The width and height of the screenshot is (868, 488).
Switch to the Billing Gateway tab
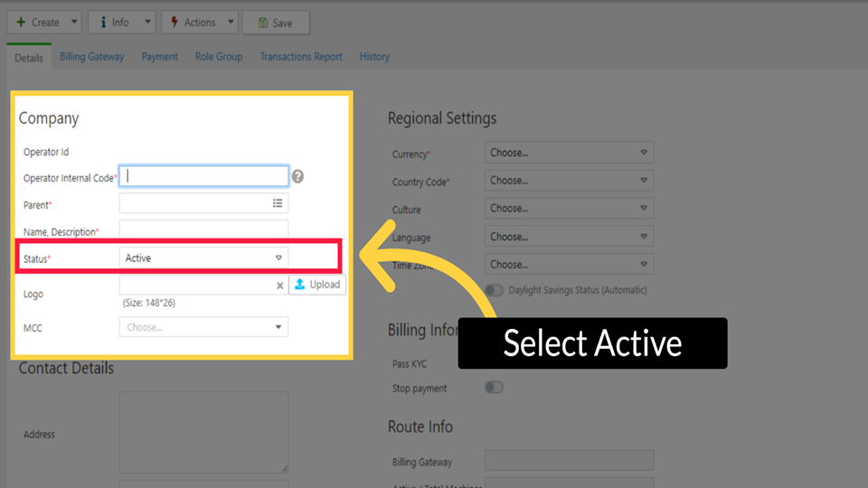(92, 57)
